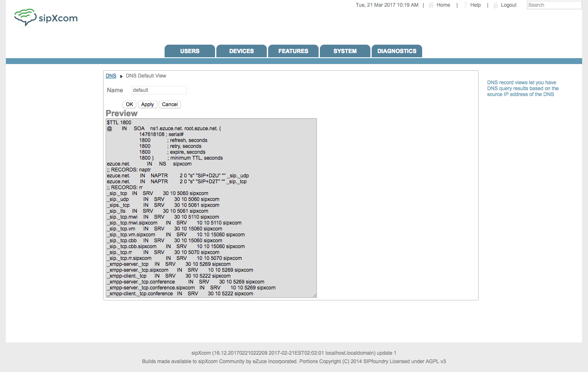Click the question mark Help icon
The image size is (588, 372).
[x=465, y=5]
